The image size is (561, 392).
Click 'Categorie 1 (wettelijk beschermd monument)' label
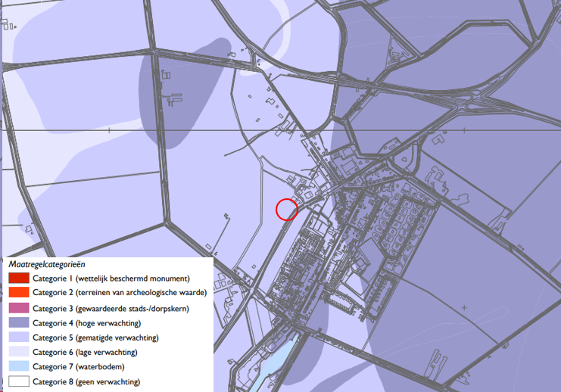[111, 278]
